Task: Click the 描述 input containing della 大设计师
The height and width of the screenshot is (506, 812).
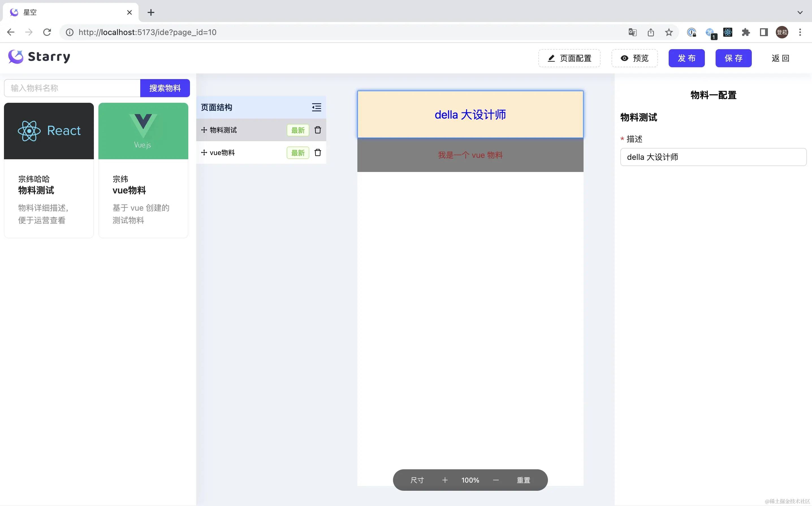Action: click(713, 157)
